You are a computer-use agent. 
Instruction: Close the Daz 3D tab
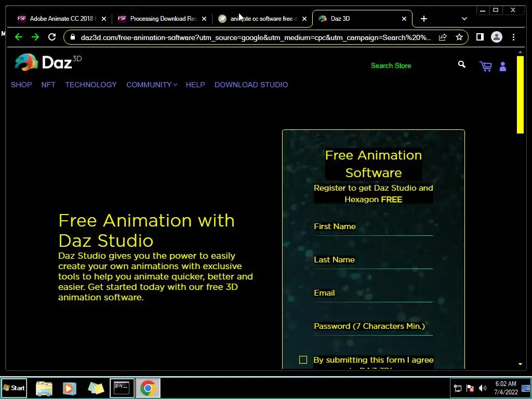(404, 19)
